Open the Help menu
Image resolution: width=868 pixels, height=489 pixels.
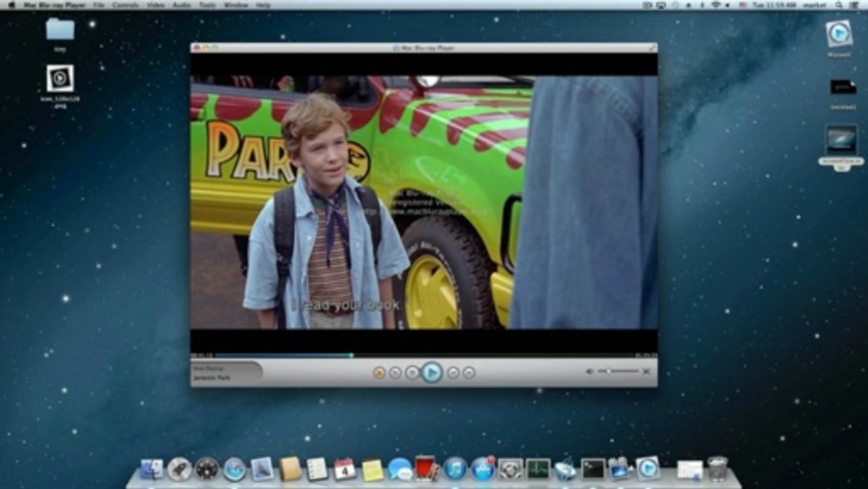tap(263, 5)
